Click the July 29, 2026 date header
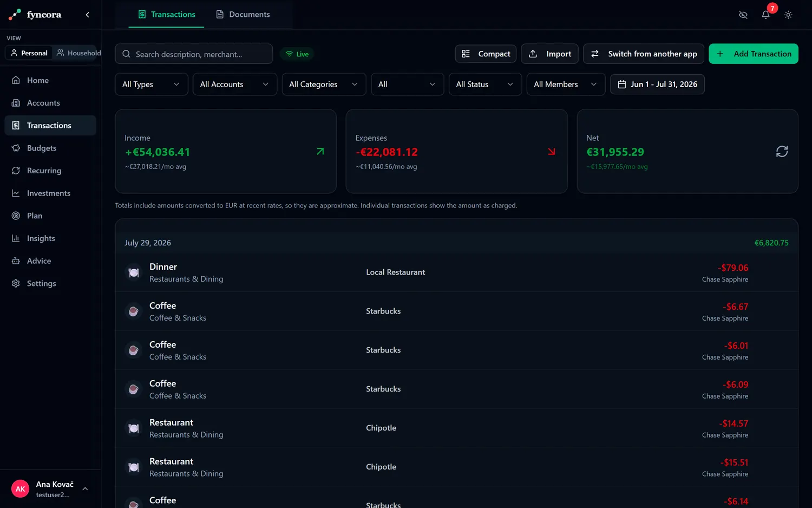This screenshot has width=812, height=508. click(x=148, y=243)
